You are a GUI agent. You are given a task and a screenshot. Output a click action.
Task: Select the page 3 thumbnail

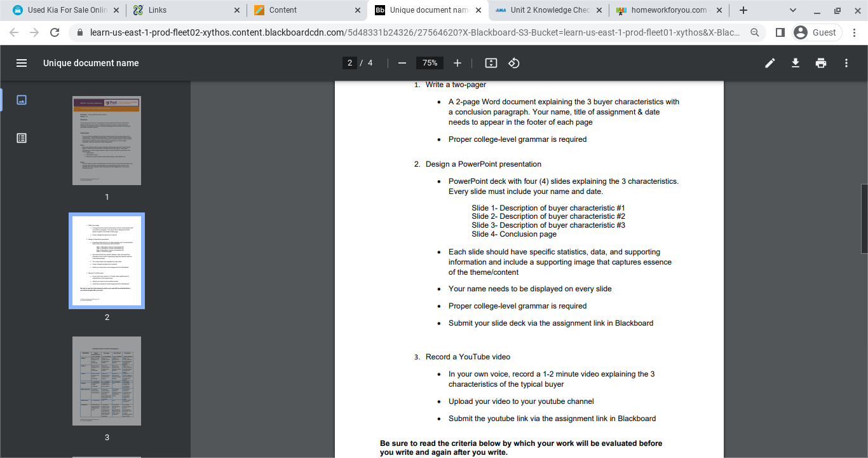point(107,381)
